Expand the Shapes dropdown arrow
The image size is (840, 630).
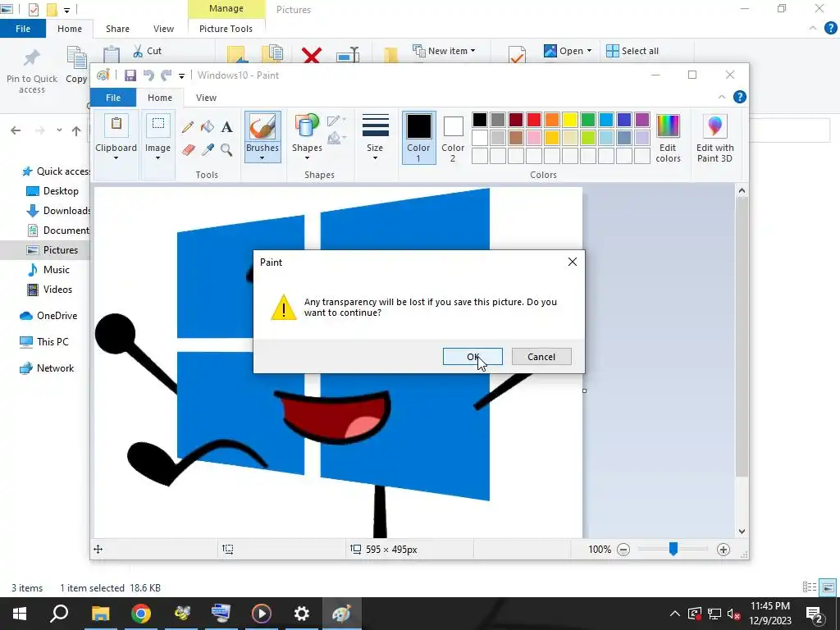[307, 158]
